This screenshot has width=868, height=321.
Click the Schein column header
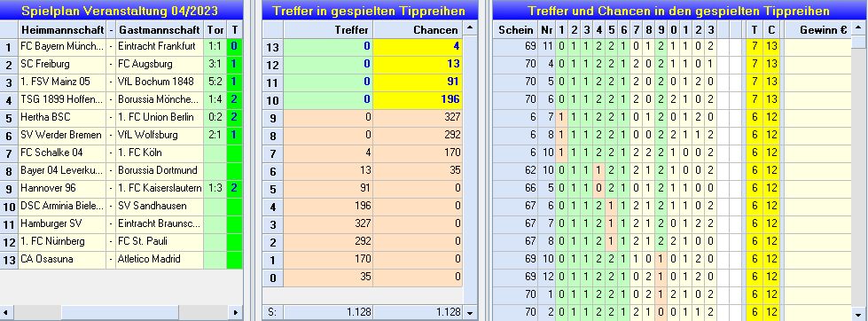pyautogui.click(x=515, y=30)
